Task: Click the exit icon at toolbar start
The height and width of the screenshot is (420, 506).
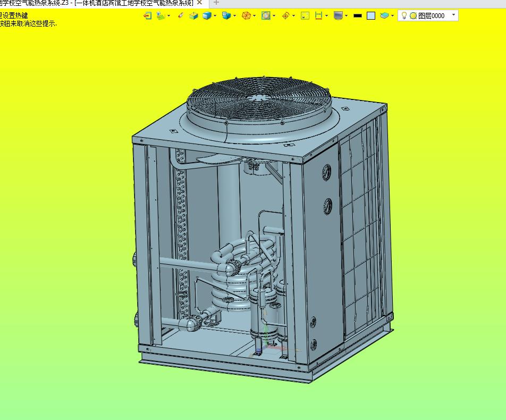Action: 147,15
